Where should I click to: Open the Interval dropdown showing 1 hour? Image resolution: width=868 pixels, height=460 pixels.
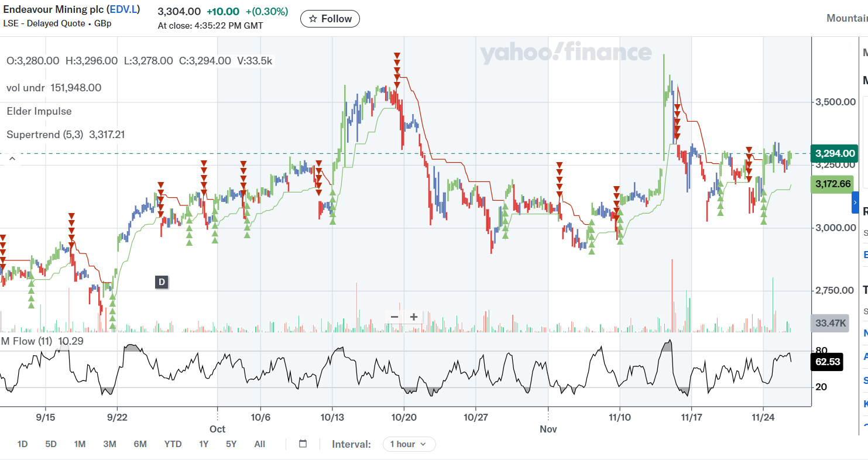(x=409, y=444)
